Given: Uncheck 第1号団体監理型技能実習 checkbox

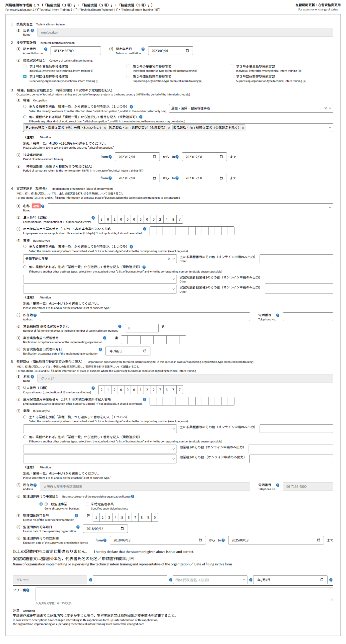Looking at the screenshot, I should 25,77.
